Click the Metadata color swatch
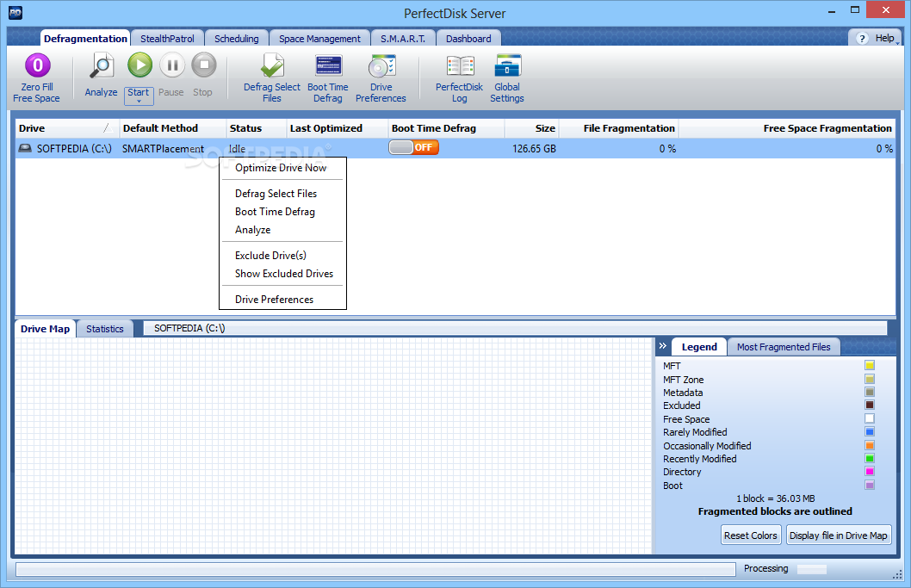 click(869, 392)
